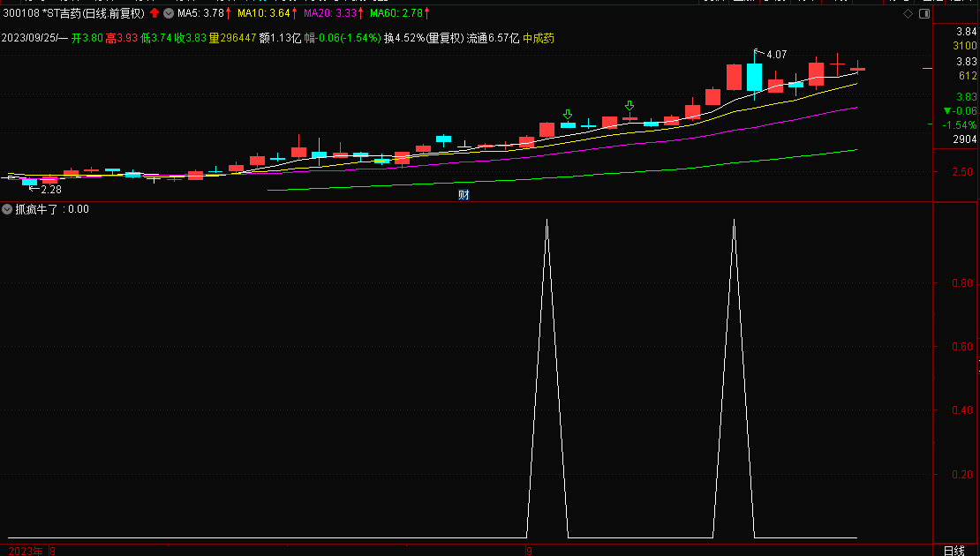The height and width of the screenshot is (556, 980).
Task: Click the 收3.83 closing price value
Action: (190, 38)
